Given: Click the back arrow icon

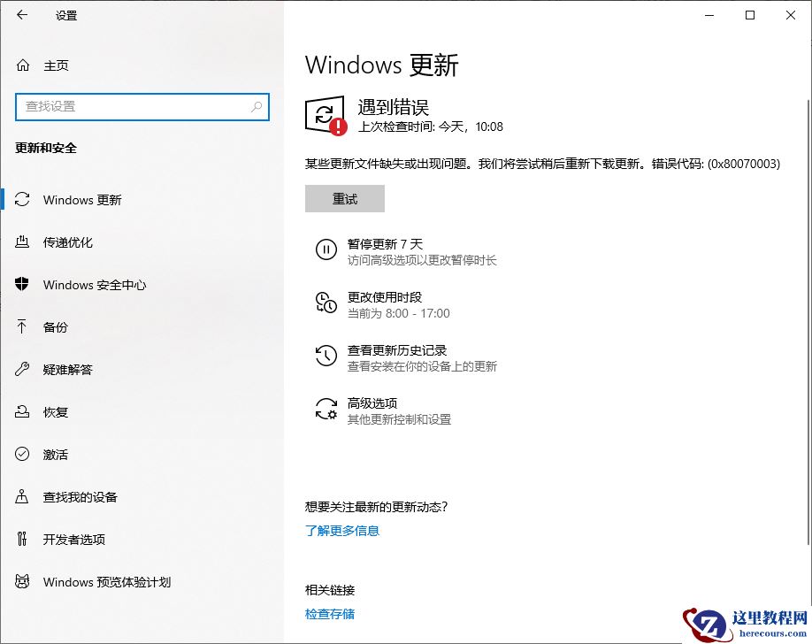Looking at the screenshot, I should [x=20, y=15].
